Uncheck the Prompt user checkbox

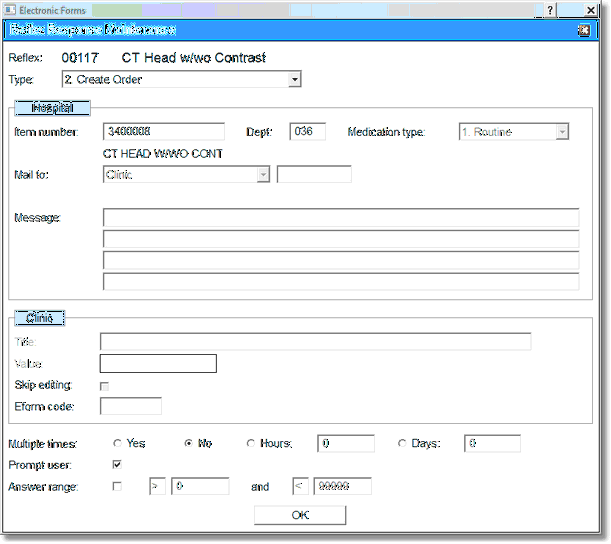[x=117, y=465]
